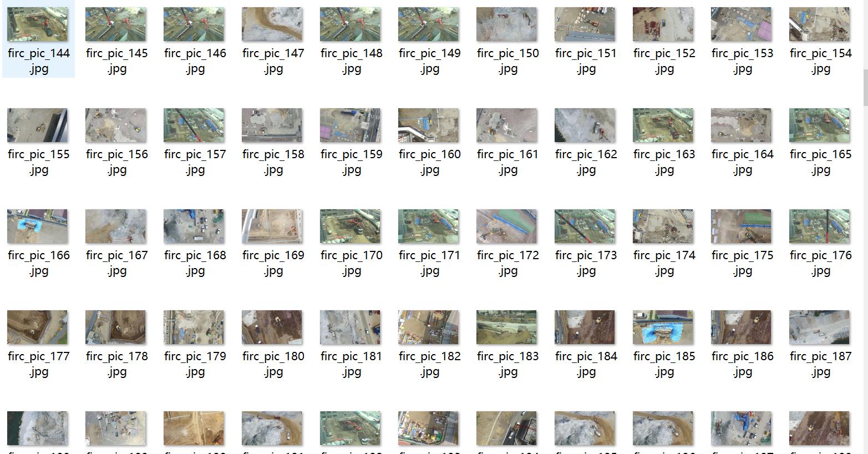Image resolution: width=868 pixels, height=454 pixels.
Task: Click the firc_pic_166.jpg blue tarp thumbnail
Action: [x=37, y=226]
